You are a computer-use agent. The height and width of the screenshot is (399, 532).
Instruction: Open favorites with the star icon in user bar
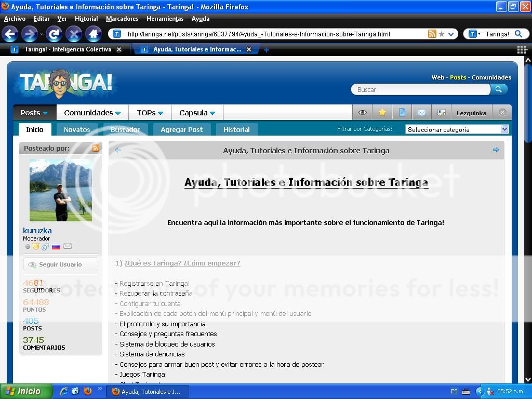point(382,113)
